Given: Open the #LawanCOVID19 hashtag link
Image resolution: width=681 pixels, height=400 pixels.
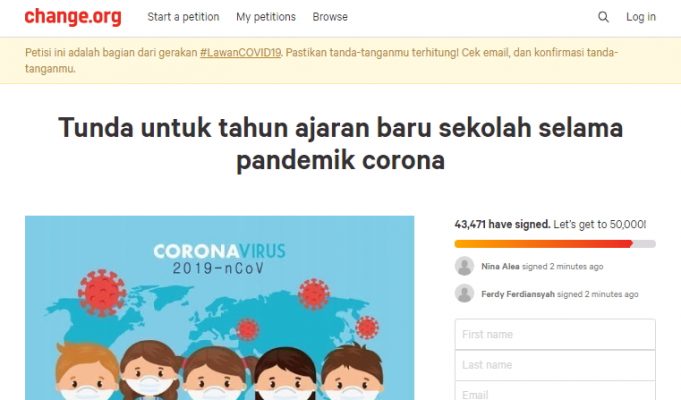Looking at the screenshot, I should (240, 53).
